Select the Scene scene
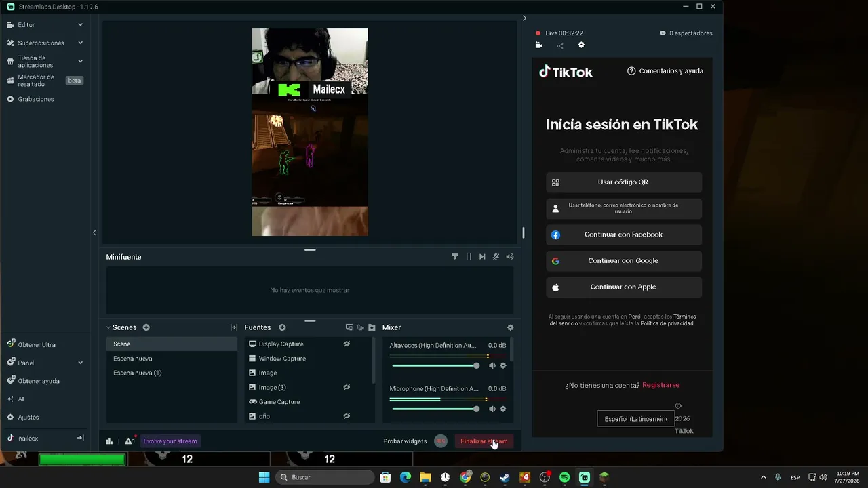 172,344
